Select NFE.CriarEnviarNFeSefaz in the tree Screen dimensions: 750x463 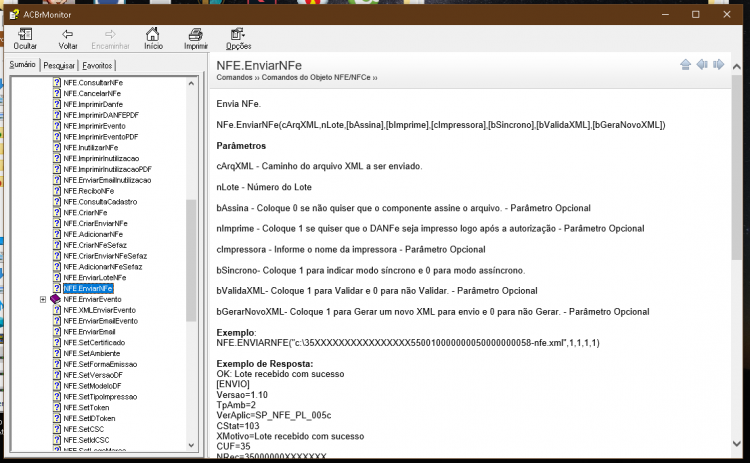coord(105,256)
